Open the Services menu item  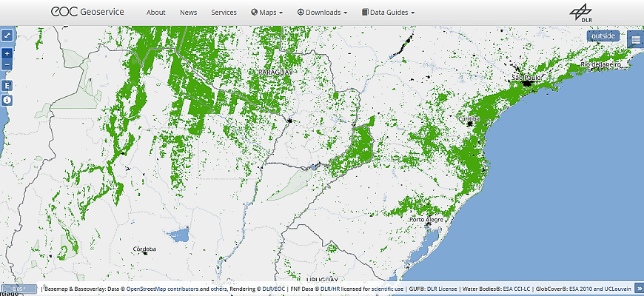click(x=224, y=13)
